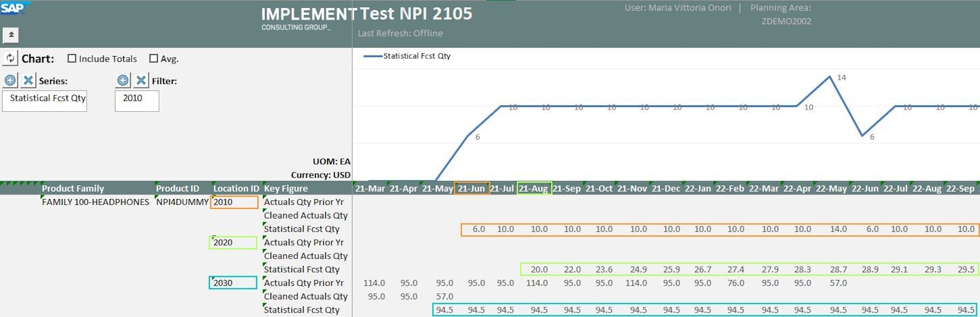Select the Location ID 2020 cell
980x317 pixels.
233,242
